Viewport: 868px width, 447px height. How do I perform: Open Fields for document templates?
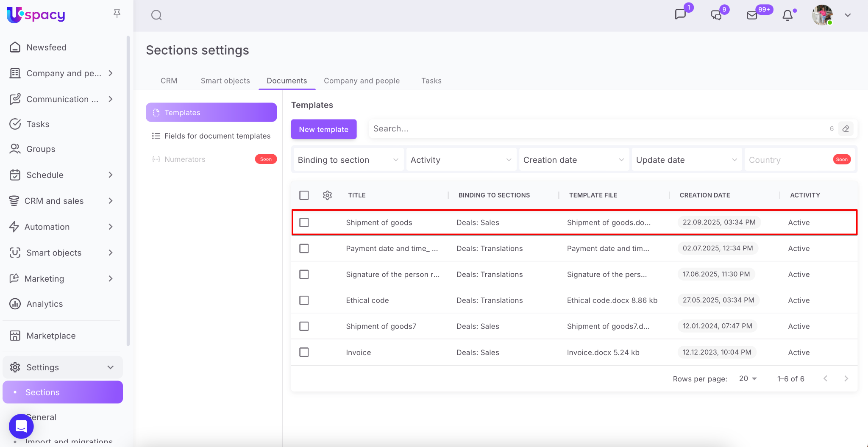(217, 136)
